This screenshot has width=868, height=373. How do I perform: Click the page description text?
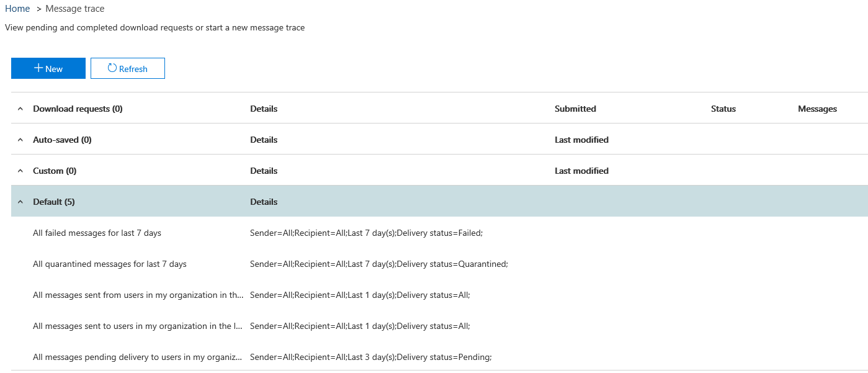pyautogui.click(x=154, y=27)
